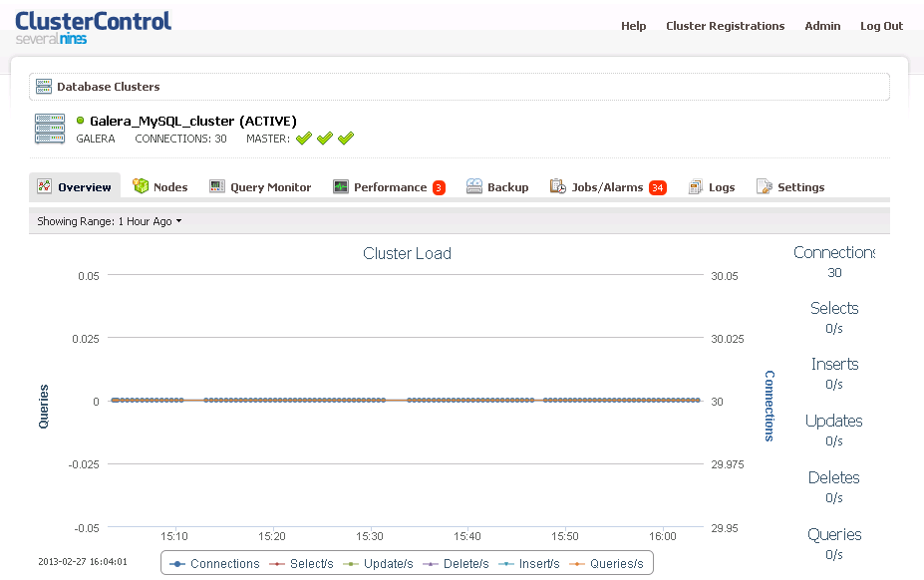This screenshot has height=580, width=924.
Task: Click the CONNECTIONS: 30 cluster text
Action: [180, 139]
